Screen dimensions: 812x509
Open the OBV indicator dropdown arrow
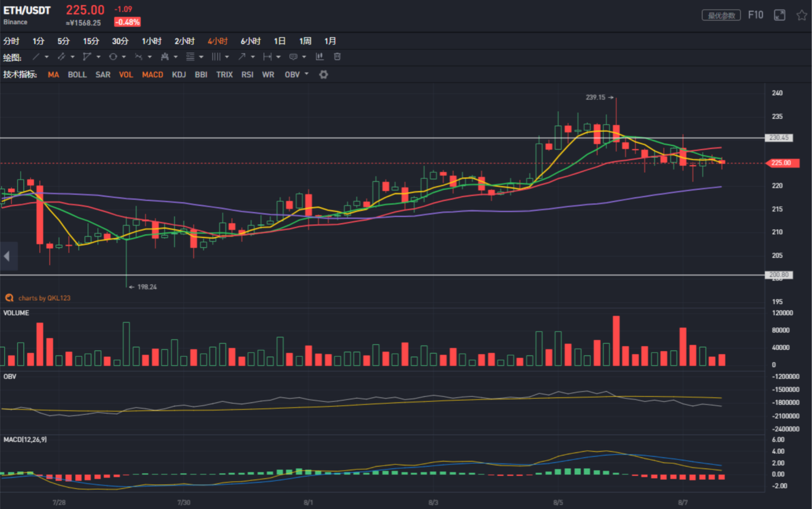coord(307,74)
